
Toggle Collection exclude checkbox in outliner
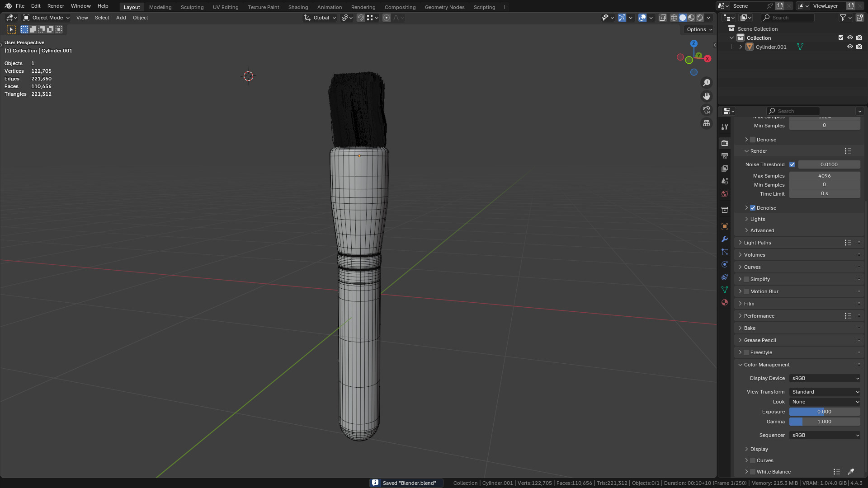click(841, 38)
